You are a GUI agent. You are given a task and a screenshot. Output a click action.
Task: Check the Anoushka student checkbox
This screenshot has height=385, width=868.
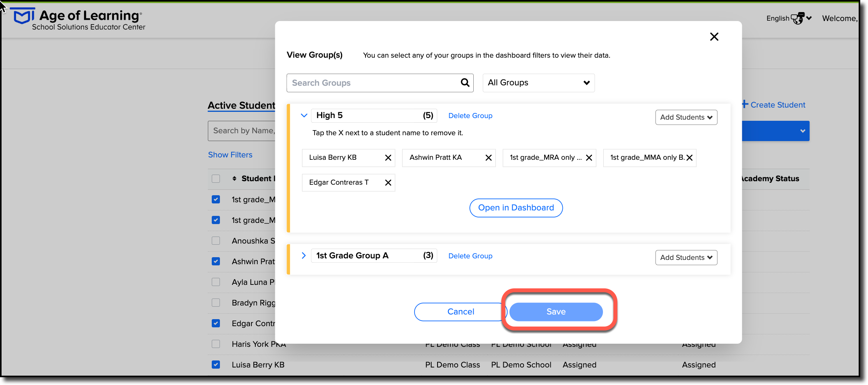coord(216,241)
